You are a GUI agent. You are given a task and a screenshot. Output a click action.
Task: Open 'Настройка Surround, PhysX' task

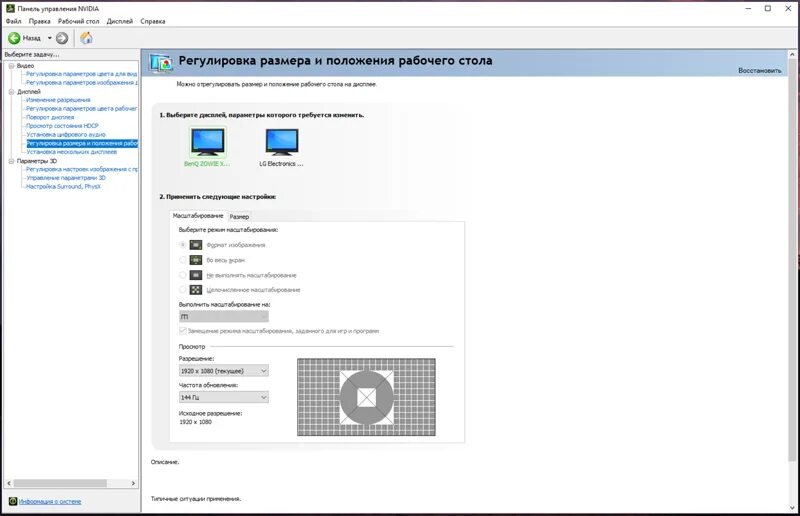pyautogui.click(x=63, y=187)
